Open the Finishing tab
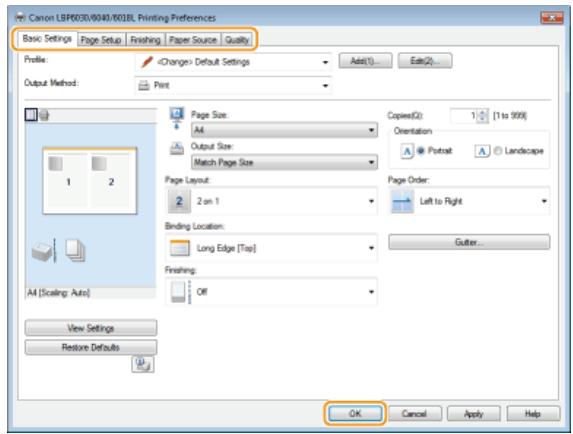Screen dimensions: 573x434 (145, 39)
